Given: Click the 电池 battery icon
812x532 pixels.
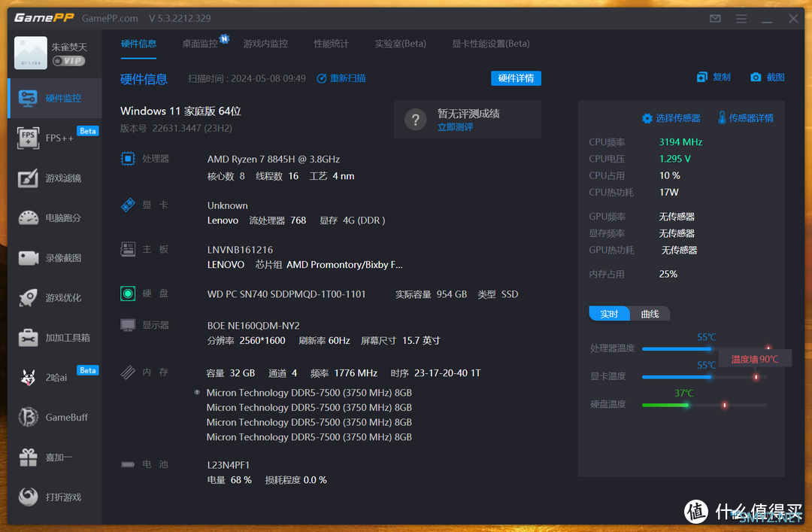Looking at the screenshot, I should click(128, 464).
